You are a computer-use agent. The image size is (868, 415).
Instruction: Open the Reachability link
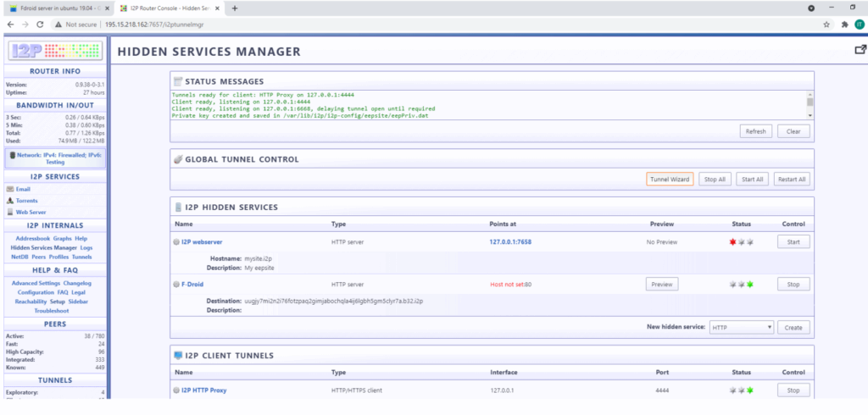tap(31, 302)
